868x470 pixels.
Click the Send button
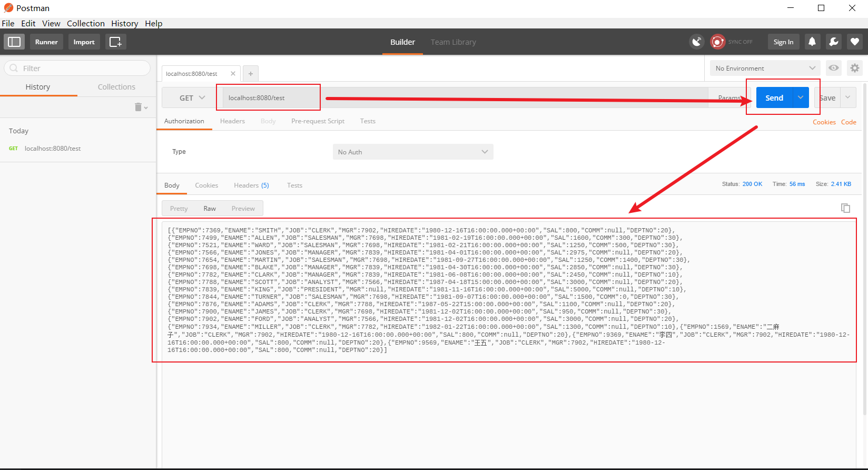pyautogui.click(x=774, y=97)
